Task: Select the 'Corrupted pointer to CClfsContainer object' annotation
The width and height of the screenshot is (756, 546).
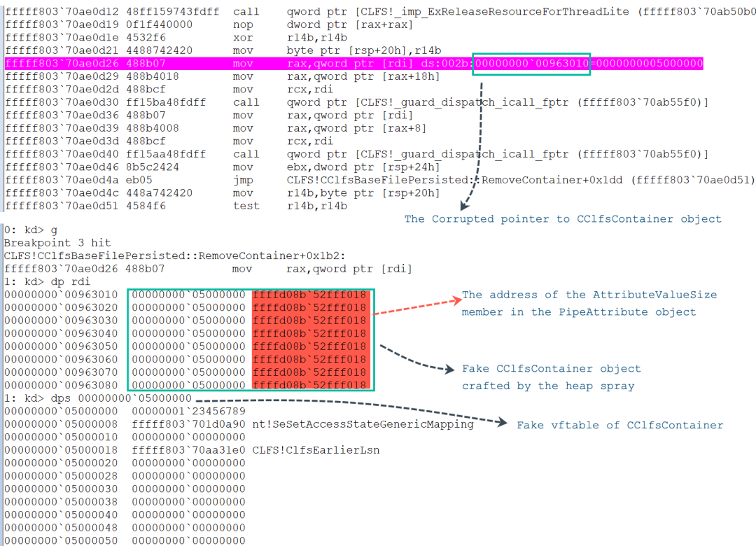Action: pos(562,219)
